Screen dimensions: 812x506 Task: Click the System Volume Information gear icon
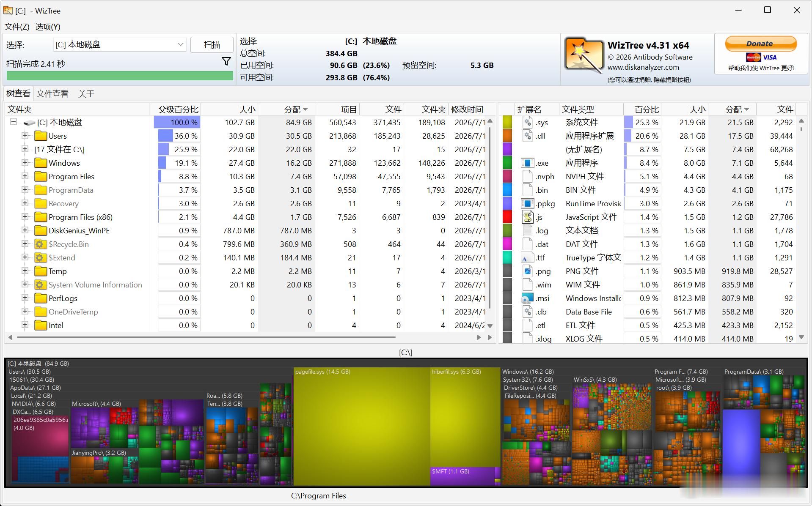click(x=40, y=285)
